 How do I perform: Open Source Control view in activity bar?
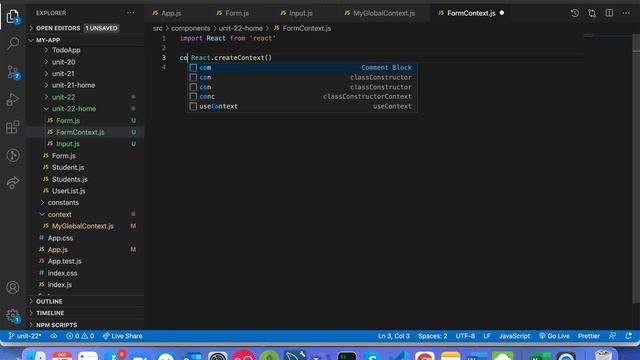coord(13,72)
